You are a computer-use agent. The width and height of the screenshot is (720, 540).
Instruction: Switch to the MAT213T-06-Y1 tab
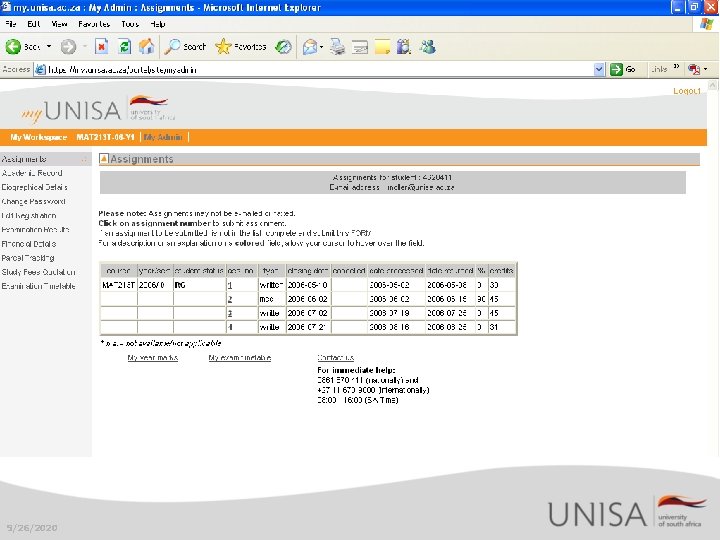pyautogui.click(x=105, y=137)
